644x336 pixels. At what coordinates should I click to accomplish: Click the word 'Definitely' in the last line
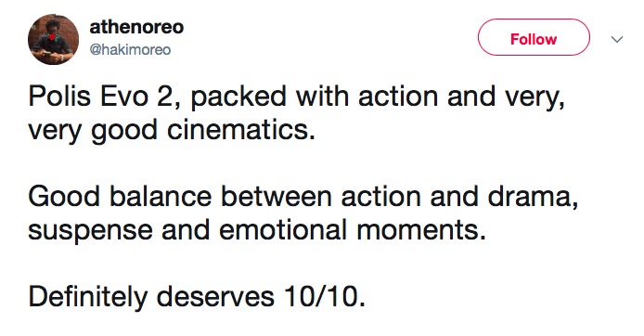(87, 296)
